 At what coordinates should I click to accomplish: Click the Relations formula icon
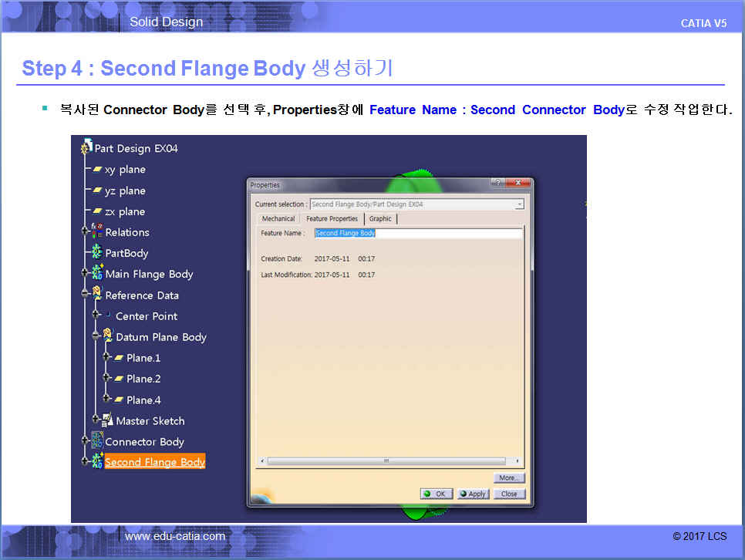tap(97, 232)
